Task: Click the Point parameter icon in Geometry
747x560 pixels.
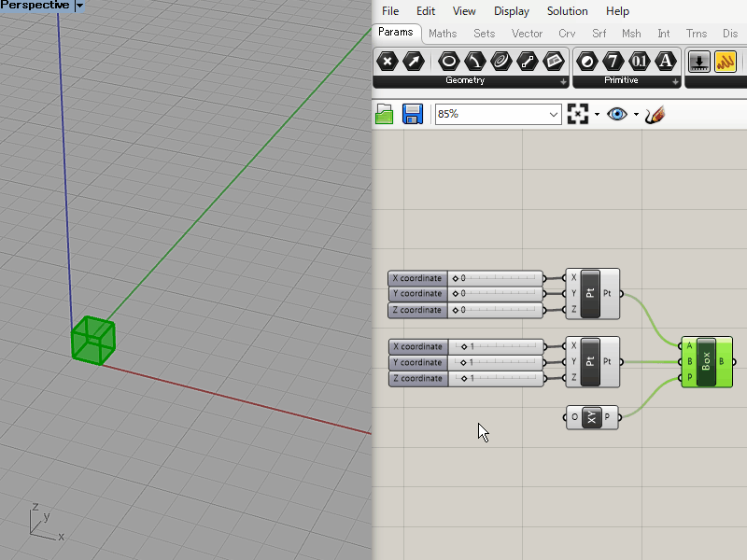Action: coord(388,62)
